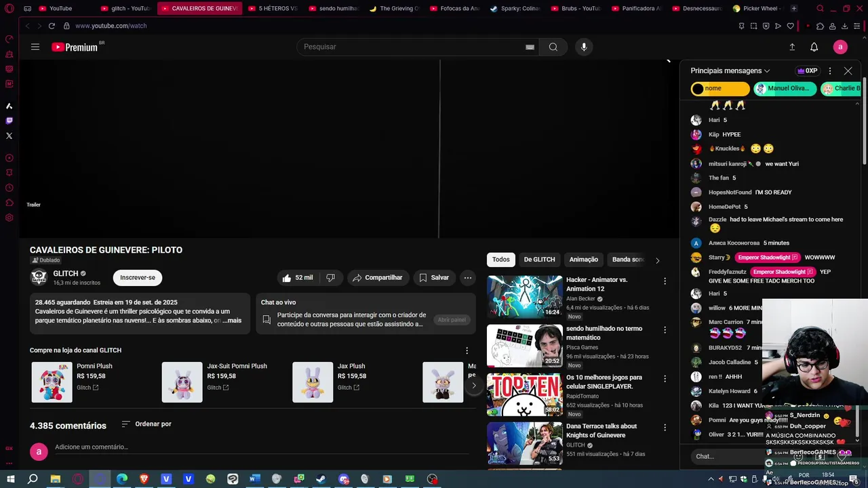
Task: Open the chat OXP points badge
Action: 807,70
